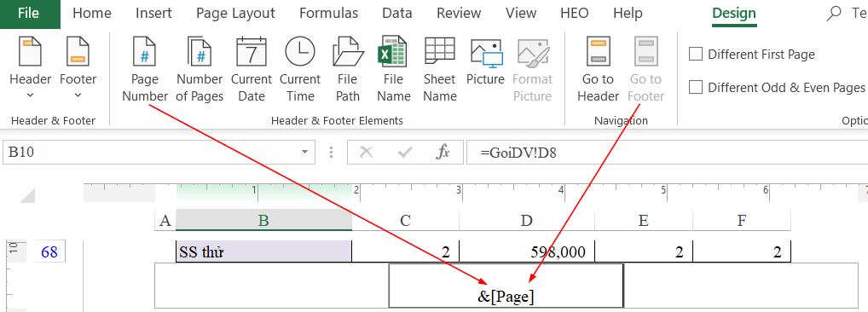Screen dimensions: 868x312
Task: Switch to the Formulas tab
Action: [329, 14]
